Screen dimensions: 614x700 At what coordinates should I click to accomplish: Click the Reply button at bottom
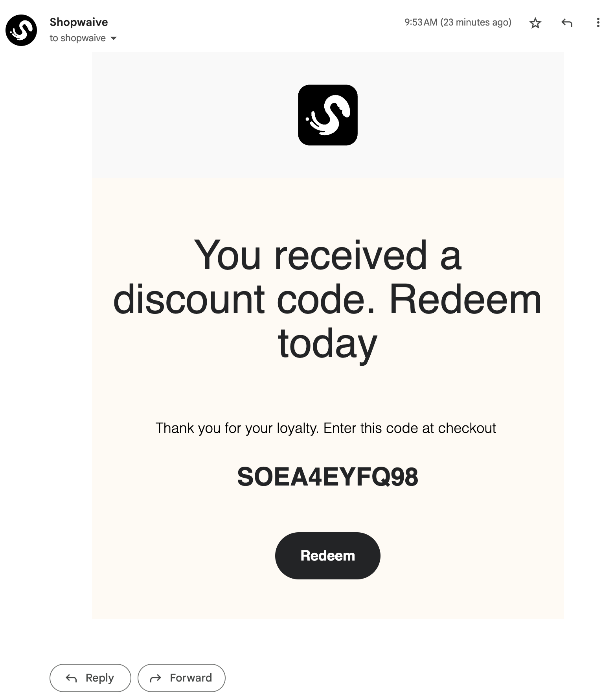click(x=90, y=678)
